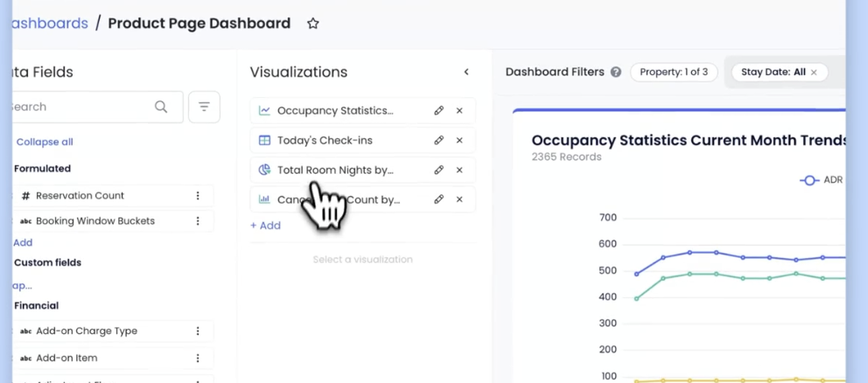The width and height of the screenshot is (868, 383).
Task: Click the pie chart icon of Total Room Nights
Action: [x=264, y=170]
